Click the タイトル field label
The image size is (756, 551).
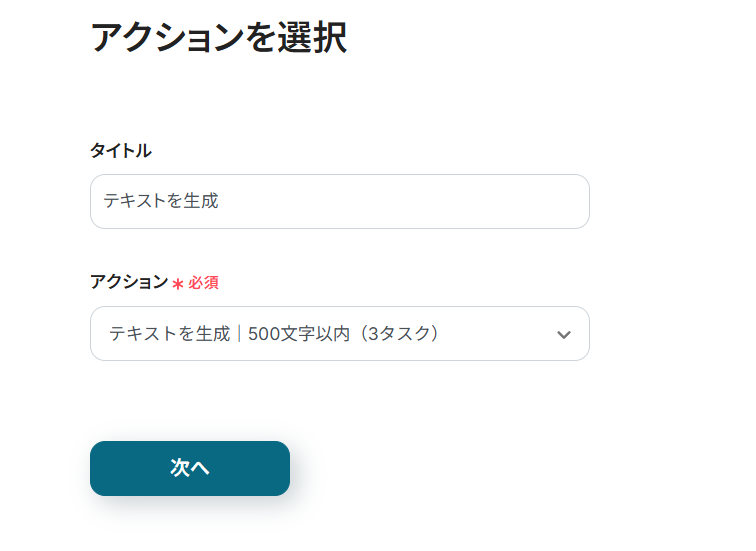[x=121, y=150]
